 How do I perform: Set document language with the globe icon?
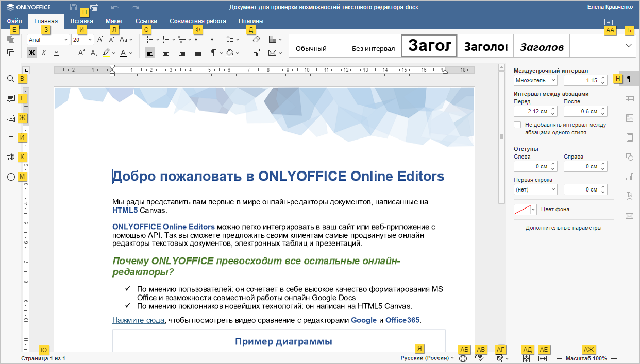click(463, 358)
